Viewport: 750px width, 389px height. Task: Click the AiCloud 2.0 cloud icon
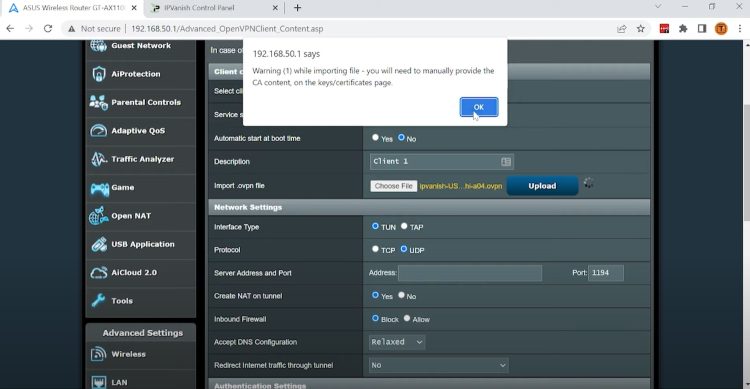click(x=99, y=273)
